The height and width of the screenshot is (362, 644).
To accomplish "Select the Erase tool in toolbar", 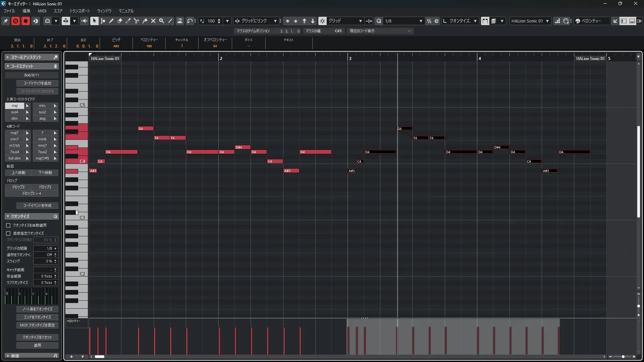I will coord(120,21).
